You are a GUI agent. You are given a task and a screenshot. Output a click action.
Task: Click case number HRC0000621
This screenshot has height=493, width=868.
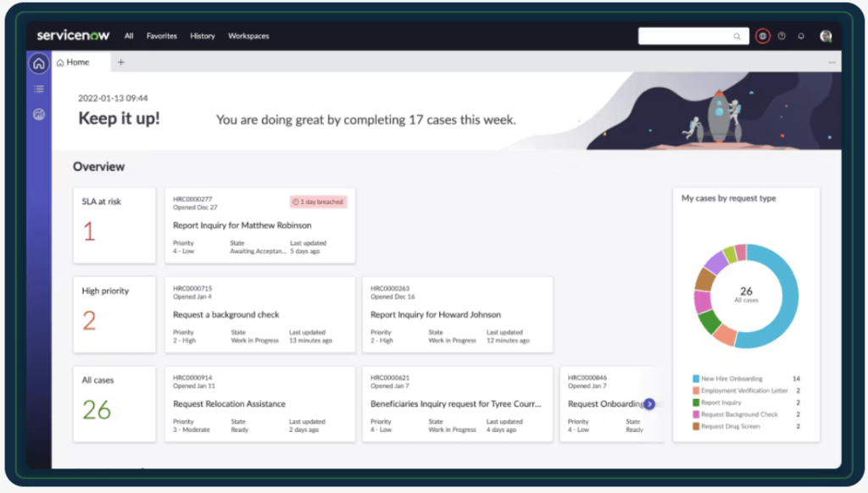coord(390,378)
